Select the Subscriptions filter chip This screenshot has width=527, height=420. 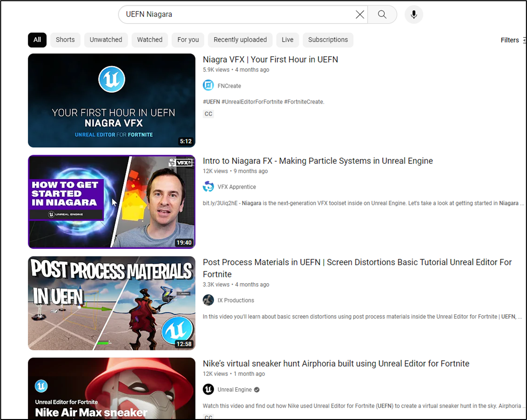pos(328,40)
